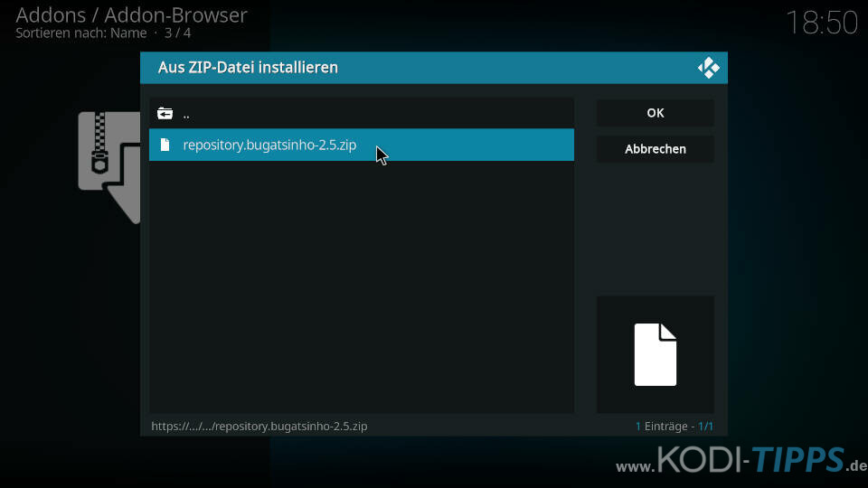Click the OK button
This screenshot has width=868, height=488.
[655, 113]
